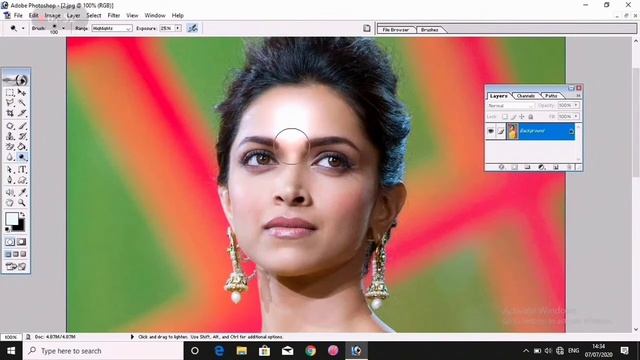
Task: Open the Brushes palette tab
Action: tap(429, 30)
